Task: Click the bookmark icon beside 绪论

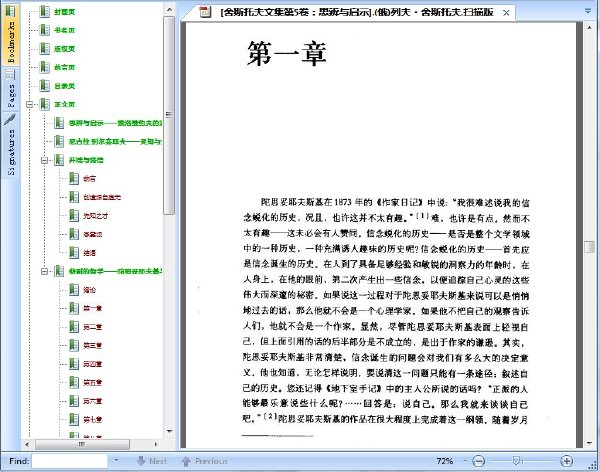Action: [74, 290]
